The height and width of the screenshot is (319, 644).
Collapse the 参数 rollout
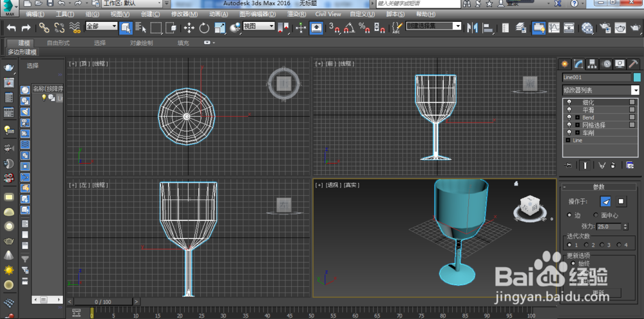click(x=599, y=187)
